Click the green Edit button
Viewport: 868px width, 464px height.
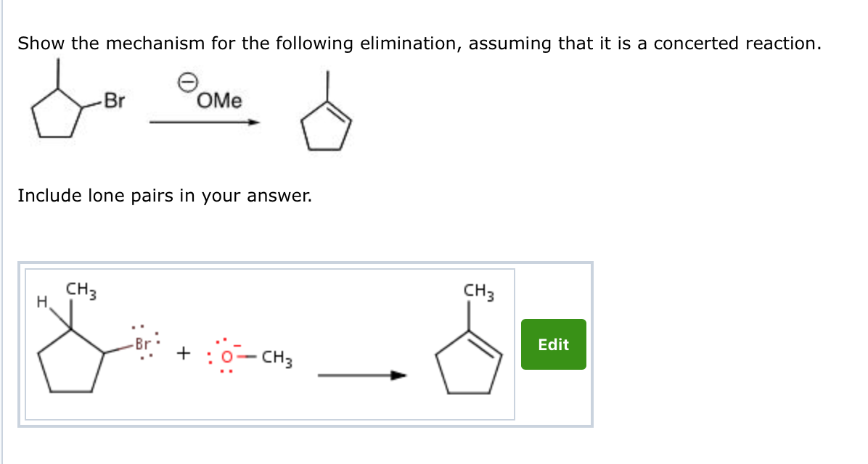(552, 345)
